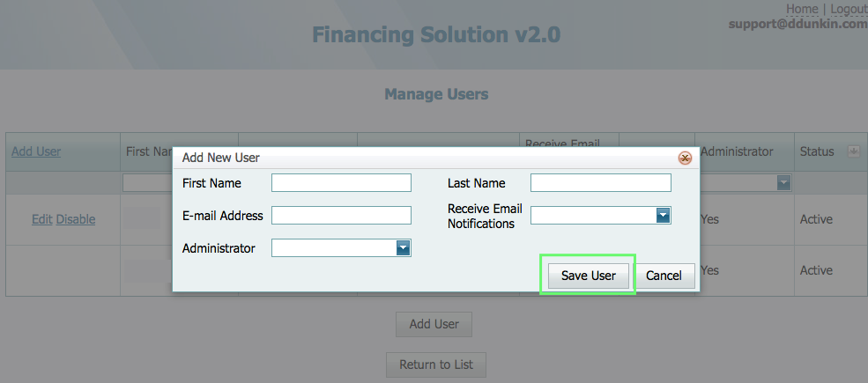868x383 pixels.
Task: Edit the first user row
Action: (41, 219)
